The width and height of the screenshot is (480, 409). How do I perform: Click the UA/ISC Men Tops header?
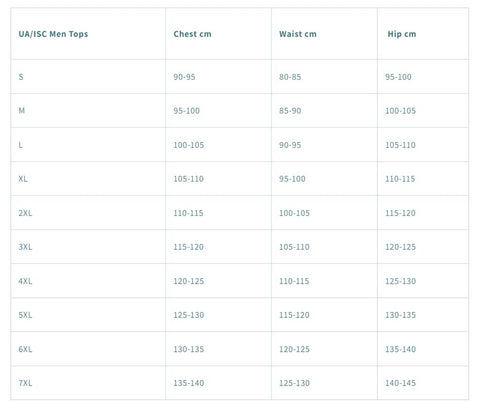point(53,34)
